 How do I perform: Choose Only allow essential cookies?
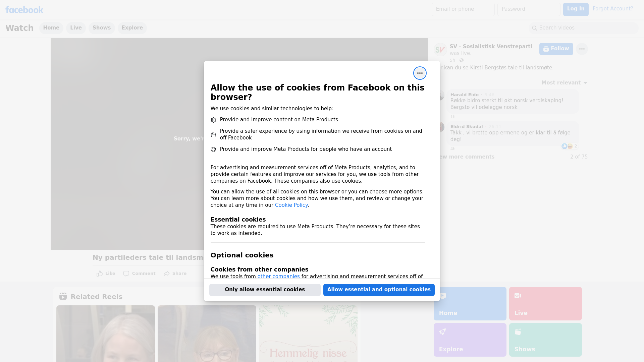pyautogui.click(x=265, y=290)
